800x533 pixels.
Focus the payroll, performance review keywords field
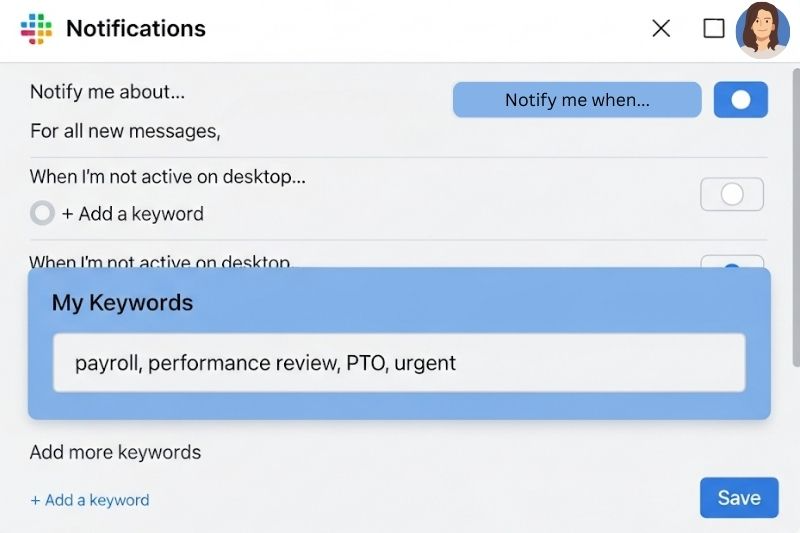(399, 363)
